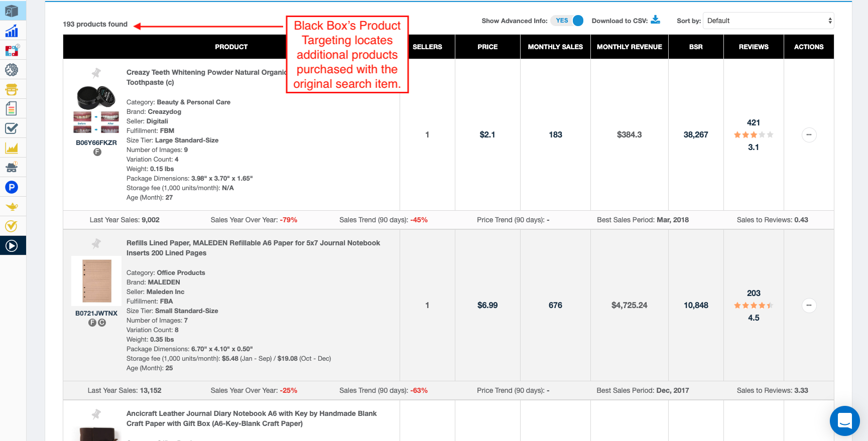Click the lined paper refill product thumbnail
Image resolution: width=868 pixels, height=441 pixels.
(96, 281)
